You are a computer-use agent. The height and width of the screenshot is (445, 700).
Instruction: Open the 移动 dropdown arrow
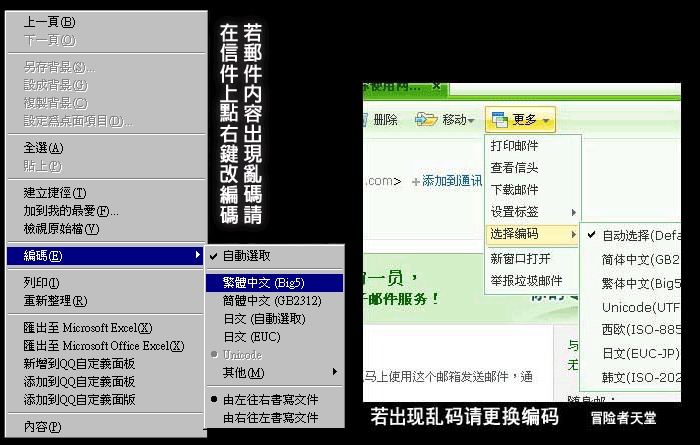(x=471, y=121)
